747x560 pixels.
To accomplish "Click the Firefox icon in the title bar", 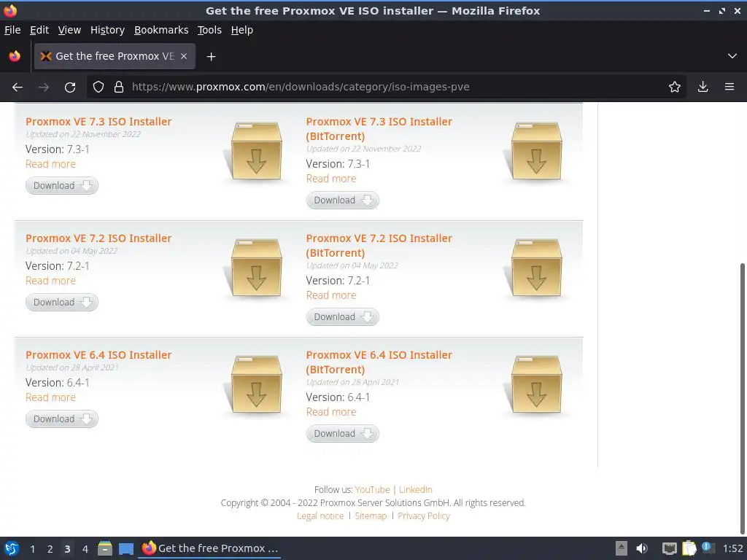I will 10,10.
